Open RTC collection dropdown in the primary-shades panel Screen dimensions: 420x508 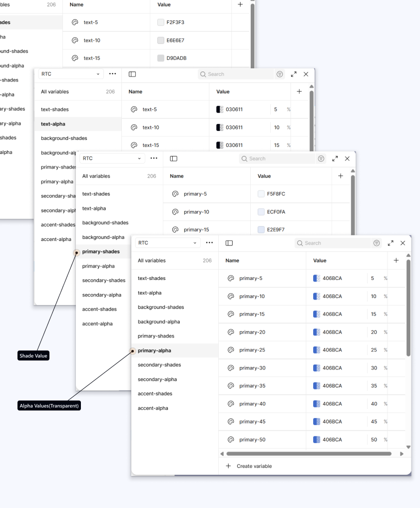pos(112,158)
